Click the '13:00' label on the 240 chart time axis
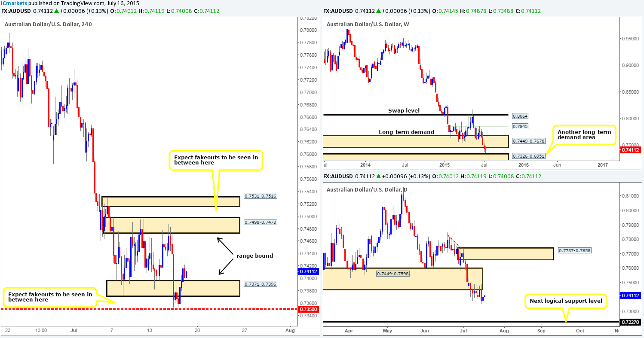 point(41,330)
